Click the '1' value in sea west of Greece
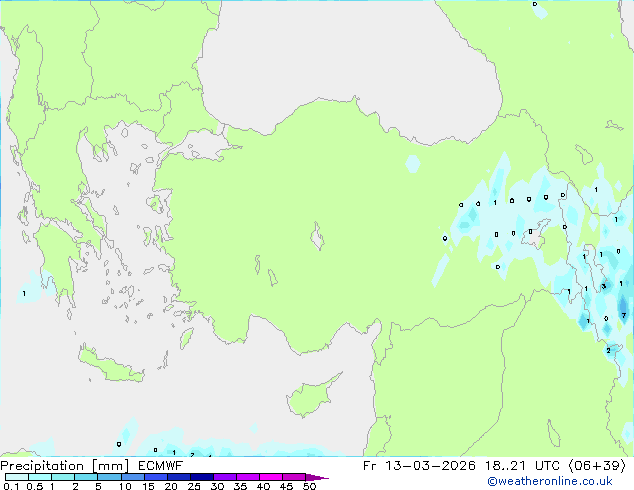This screenshot has height=490, width=634. 24,293
